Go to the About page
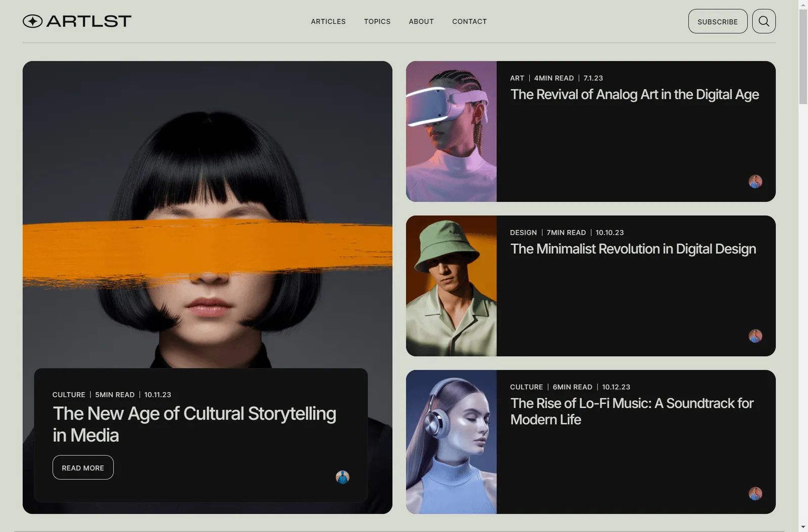808x532 pixels. 421,21
